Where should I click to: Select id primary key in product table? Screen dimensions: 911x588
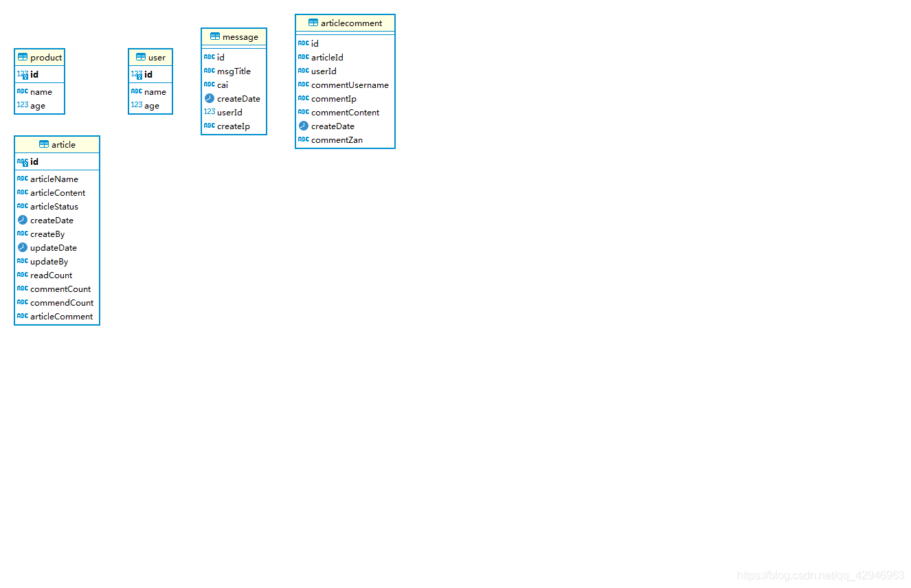point(40,74)
